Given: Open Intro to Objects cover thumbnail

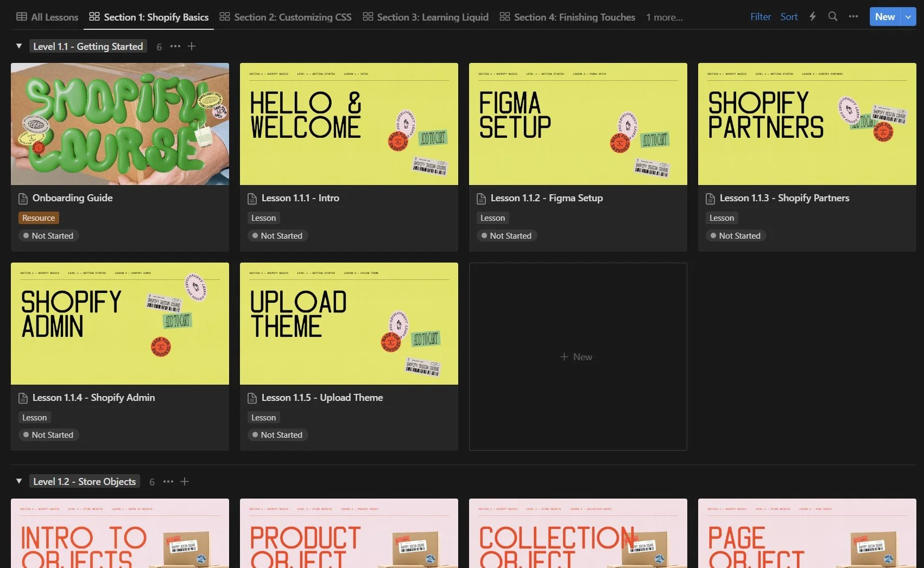Looking at the screenshot, I should (120, 533).
